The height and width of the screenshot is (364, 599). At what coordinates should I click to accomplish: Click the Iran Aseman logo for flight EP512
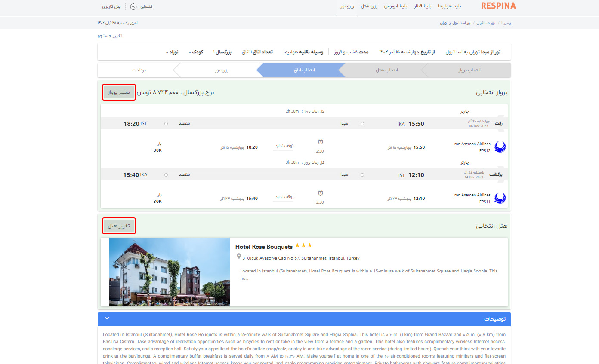tap(500, 147)
